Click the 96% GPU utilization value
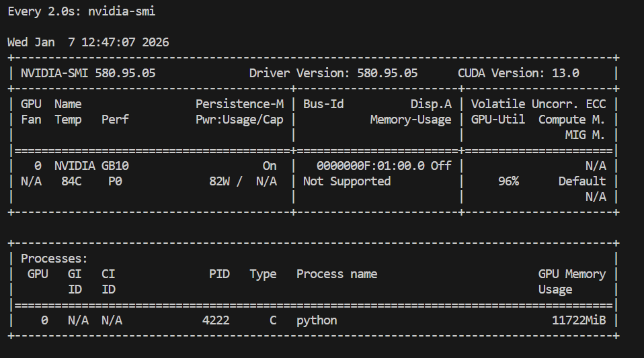This screenshot has width=644, height=358. (x=508, y=181)
